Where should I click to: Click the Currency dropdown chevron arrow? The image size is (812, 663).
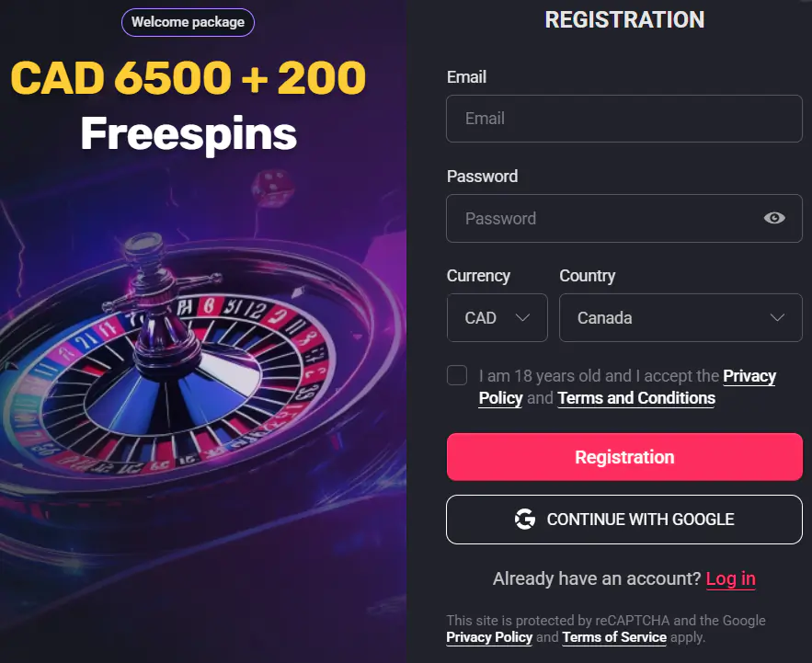523,317
